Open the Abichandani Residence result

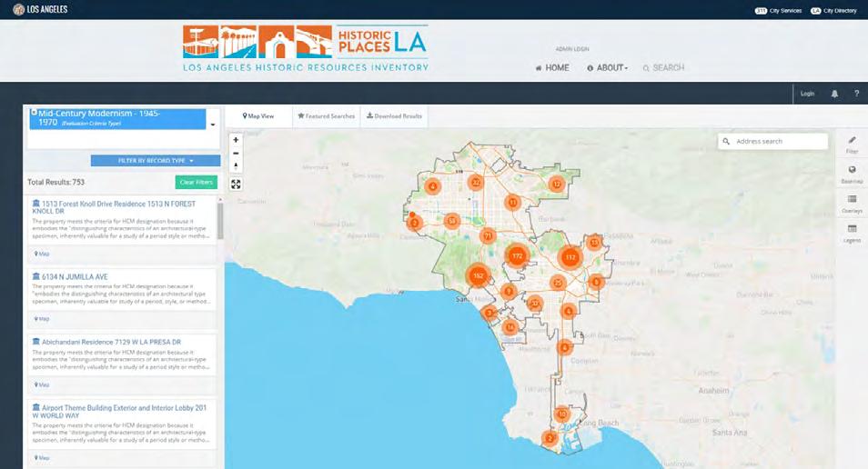106,342
